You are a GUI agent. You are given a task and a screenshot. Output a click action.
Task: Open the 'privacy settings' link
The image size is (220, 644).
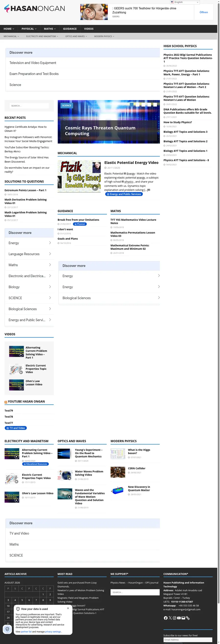pyautogui.click(x=53, y=632)
